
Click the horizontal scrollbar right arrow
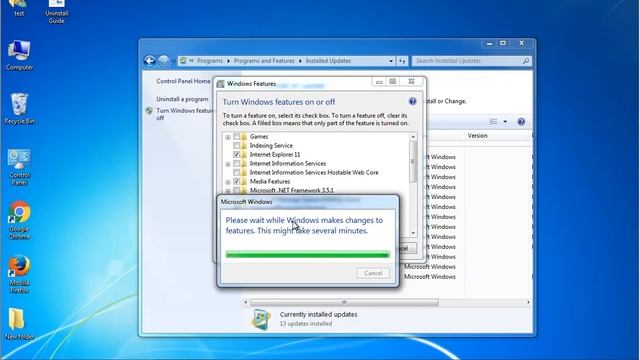(x=528, y=302)
